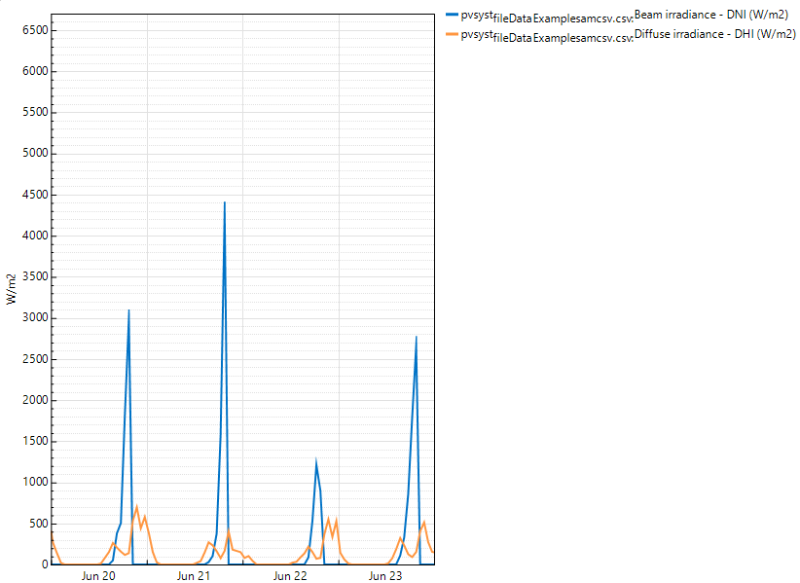Click the 6500 y-axis tick label
This screenshot has height=583, width=800.
click(34, 30)
